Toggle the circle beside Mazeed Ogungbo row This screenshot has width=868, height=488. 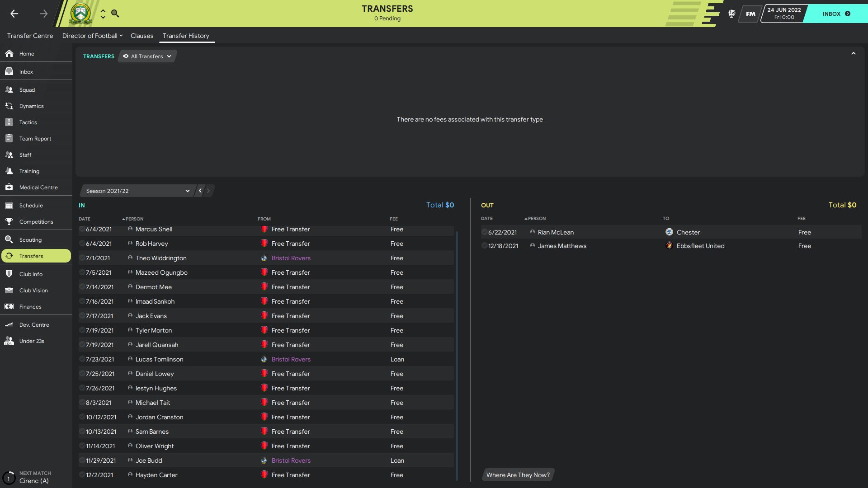pos(82,272)
